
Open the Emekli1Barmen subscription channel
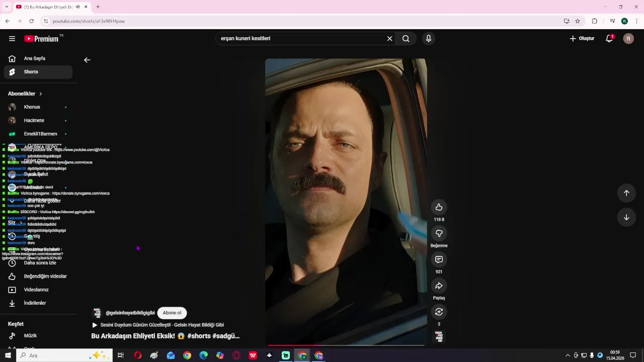pos(38,134)
